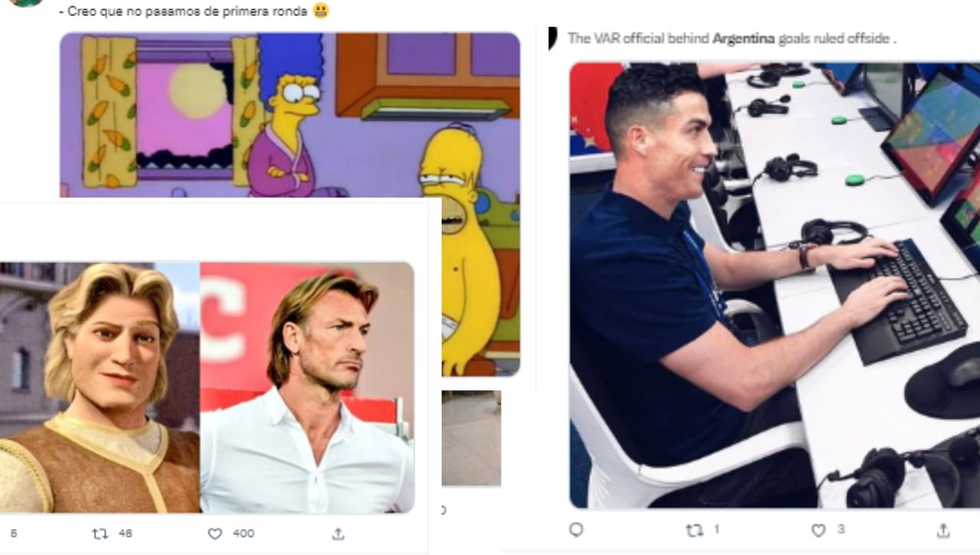This screenshot has height=555, width=980.
Task: Expand the black quote marker beside the VAR caption
Action: (x=554, y=38)
